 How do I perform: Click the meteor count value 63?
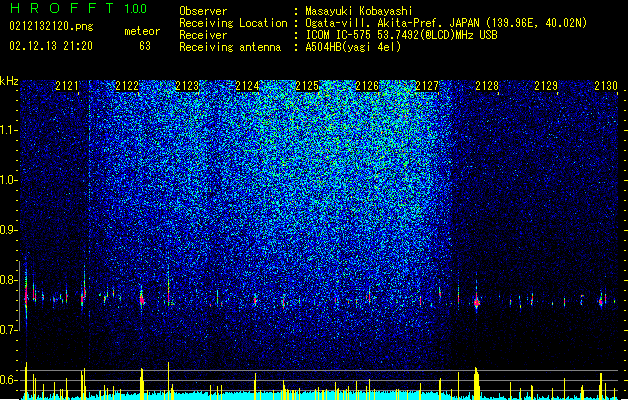point(145,46)
